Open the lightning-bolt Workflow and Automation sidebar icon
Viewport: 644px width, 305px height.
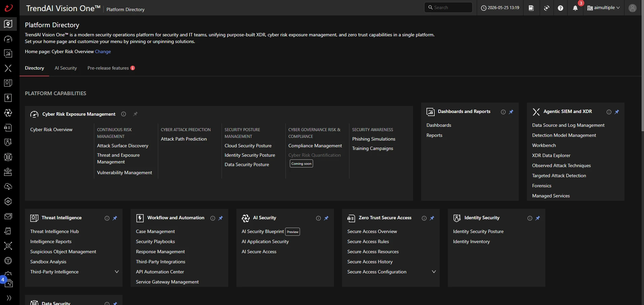tap(8, 98)
